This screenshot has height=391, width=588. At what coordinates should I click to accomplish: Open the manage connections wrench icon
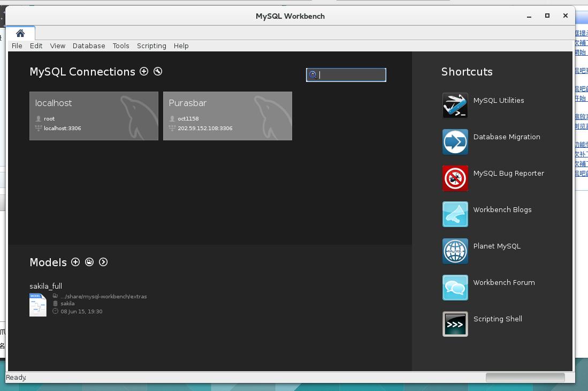coord(158,71)
